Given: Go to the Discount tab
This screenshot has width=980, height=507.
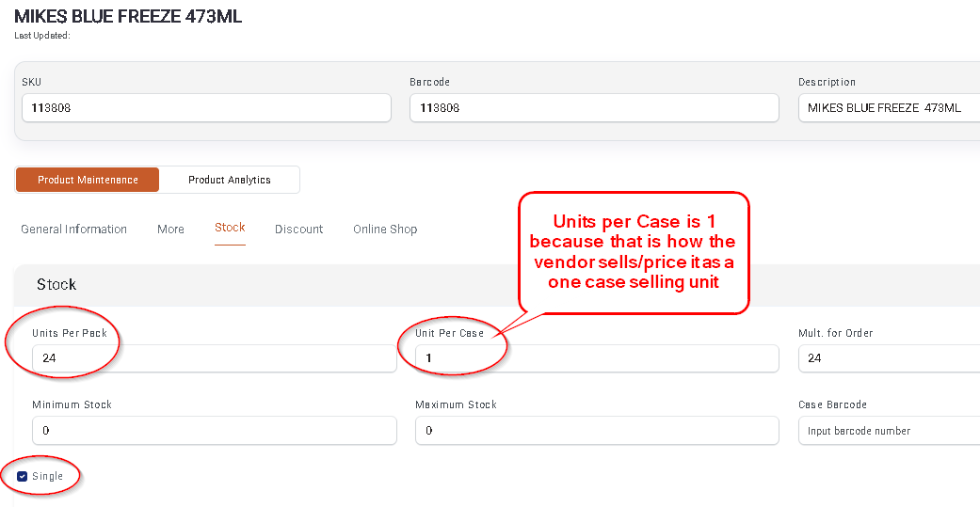Looking at the screenshot, I should (x=298, y=230).
